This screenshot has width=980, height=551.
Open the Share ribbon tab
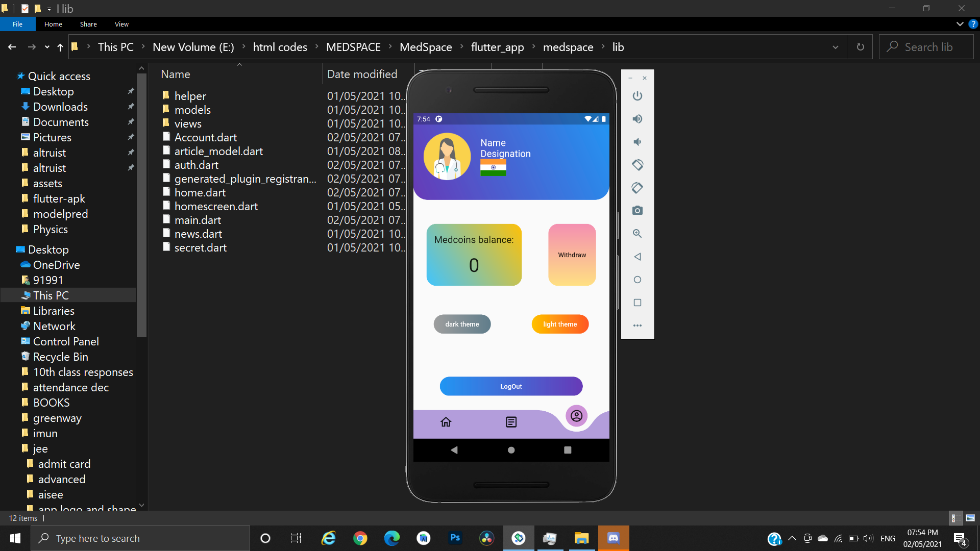click(x=88, y=24)
